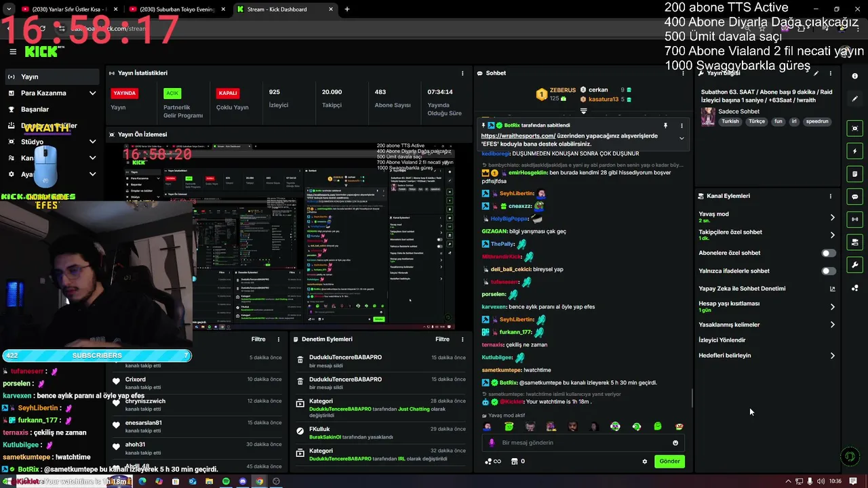Expand Hesap yaşı kısıtlaması settings

(832, 307)
